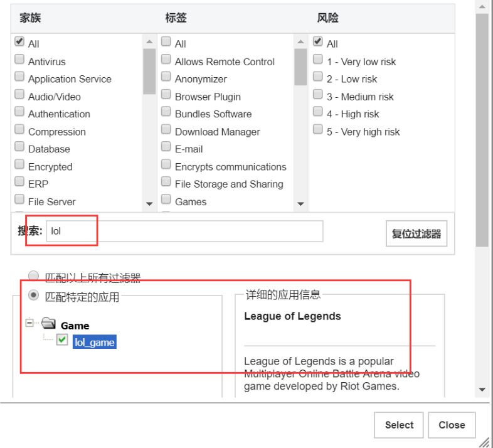This screenshot has width=493, height=448.
Task: Check the Games tag checkbox
Action: pos(166,200)
